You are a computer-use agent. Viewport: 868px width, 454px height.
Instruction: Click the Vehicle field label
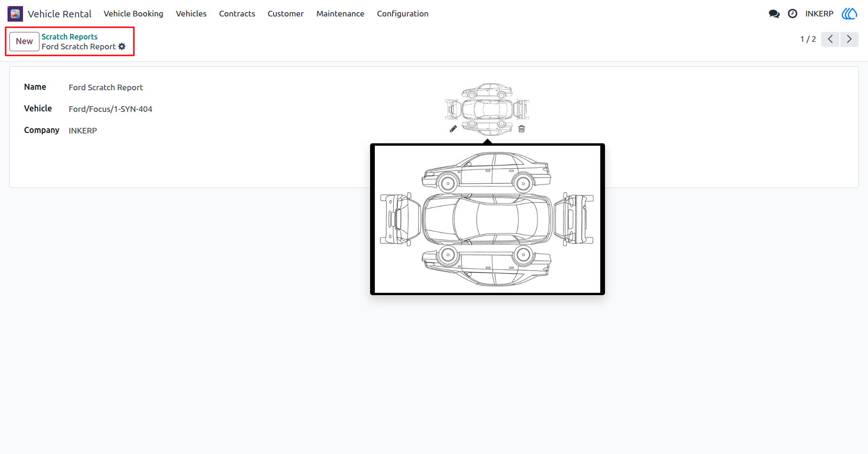pos(38,109)
